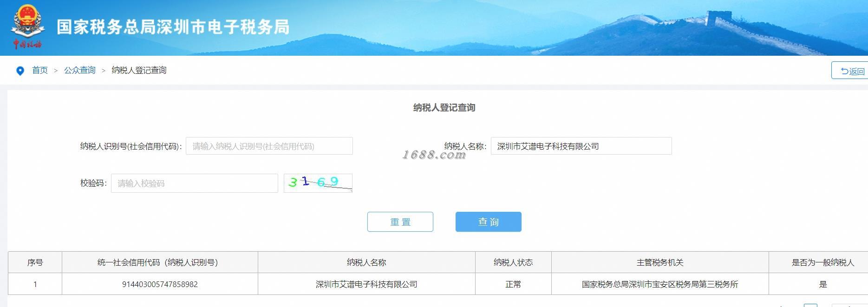Screen dimensions: 868x307
Task: Select company name cell in results row
Action: (x=366, y=284)
